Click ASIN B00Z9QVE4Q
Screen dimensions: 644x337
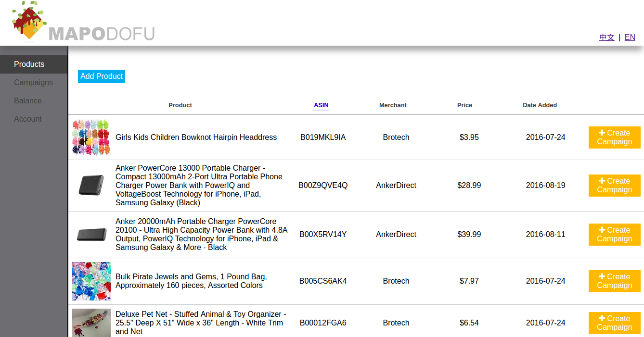(323, 186)
